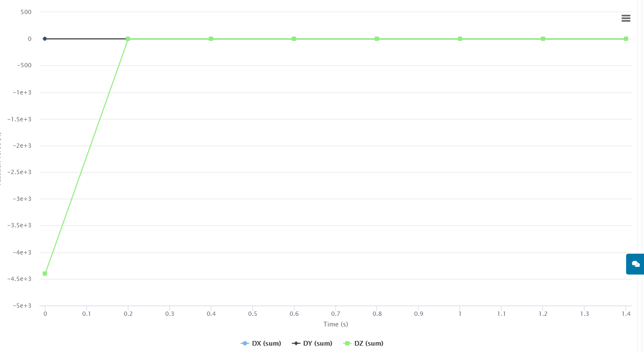
Task: Select DZ data marker at 1 second
Action: click(x=460, y=39)
